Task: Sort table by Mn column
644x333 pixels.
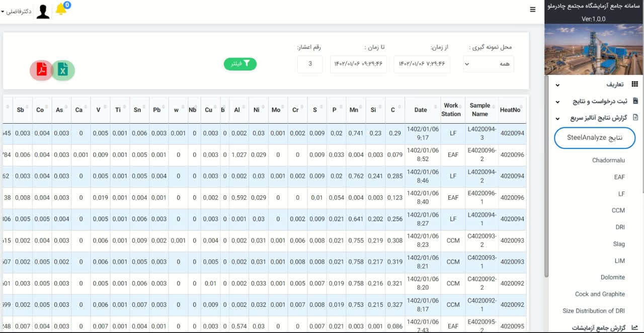Action: (x=356, y=110)
